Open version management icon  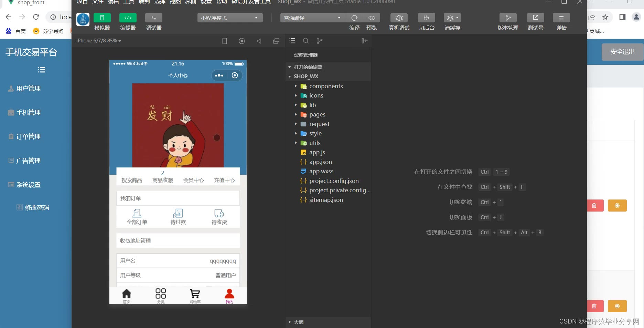(508, 18)
